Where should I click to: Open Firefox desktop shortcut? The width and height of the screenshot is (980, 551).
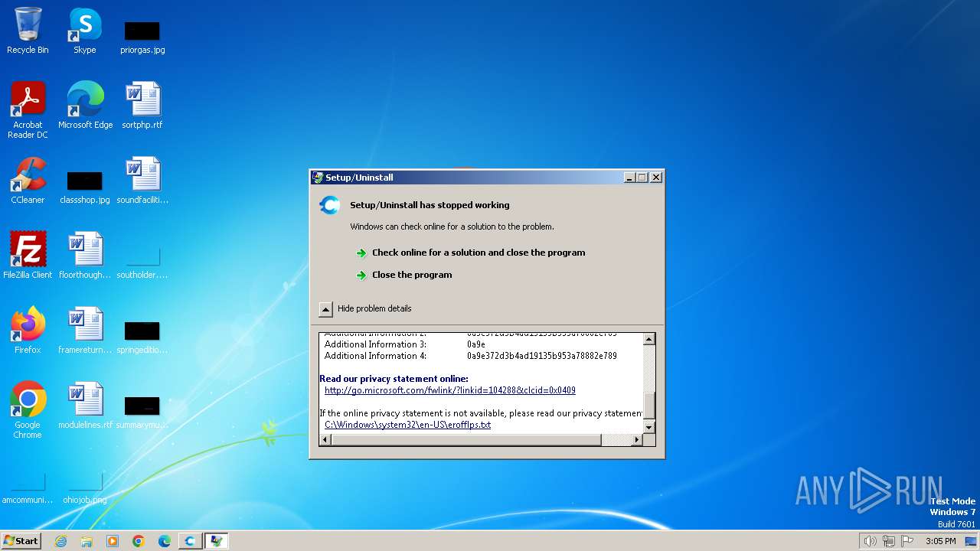tap(28, 330)
